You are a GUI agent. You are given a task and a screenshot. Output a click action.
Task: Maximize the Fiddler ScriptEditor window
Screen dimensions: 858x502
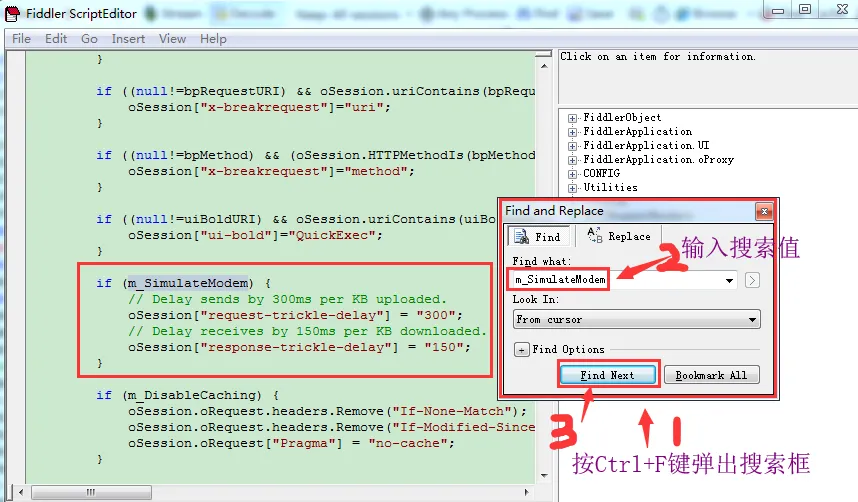805,9
